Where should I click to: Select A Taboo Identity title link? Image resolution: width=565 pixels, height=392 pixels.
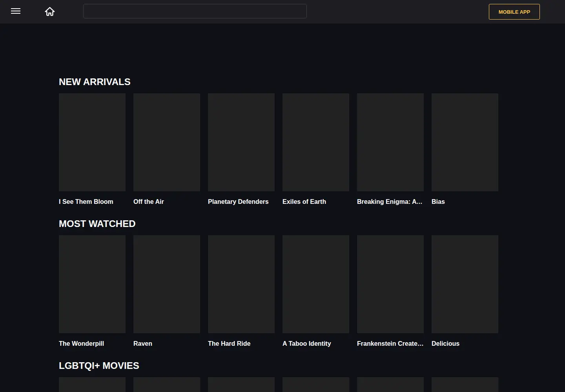(307, 343)
